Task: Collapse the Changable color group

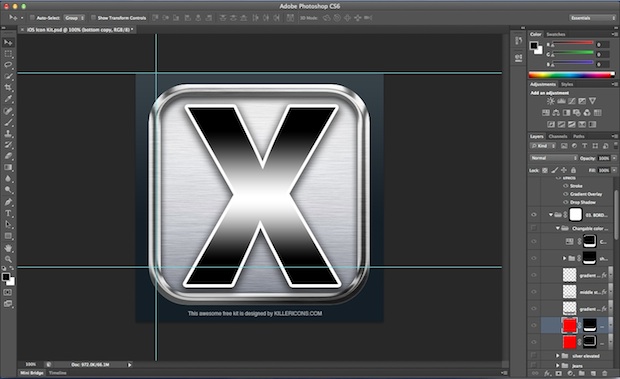Action: (x=558, y=228)
